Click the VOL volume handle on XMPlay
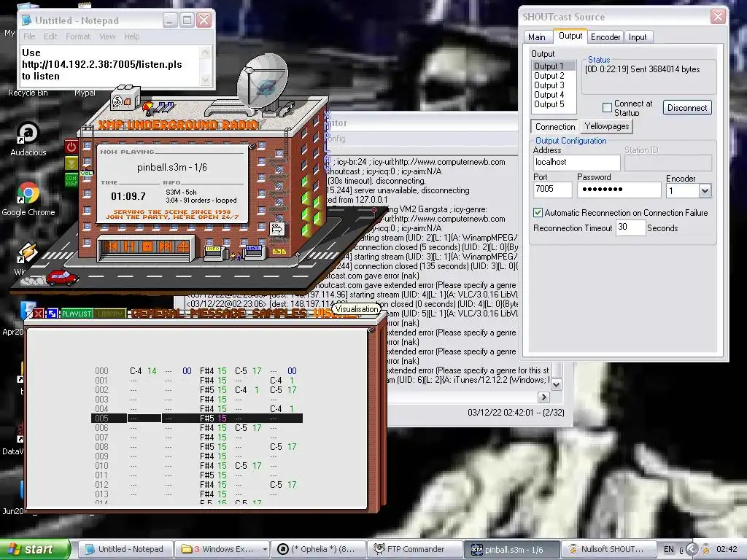Viewport: 747px width, 560px height. [86, 174]
